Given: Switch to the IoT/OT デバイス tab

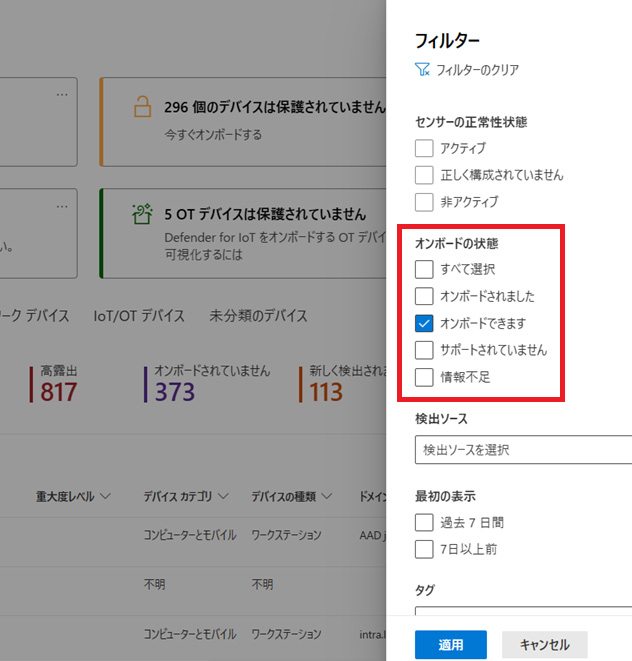Looking at the screenshot, I should [139, 316].
